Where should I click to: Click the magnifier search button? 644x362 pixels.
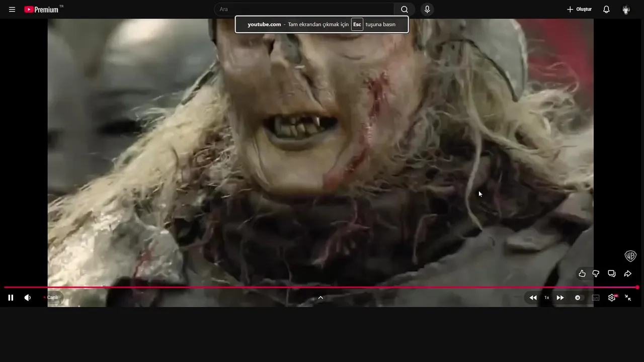[405, 10]
